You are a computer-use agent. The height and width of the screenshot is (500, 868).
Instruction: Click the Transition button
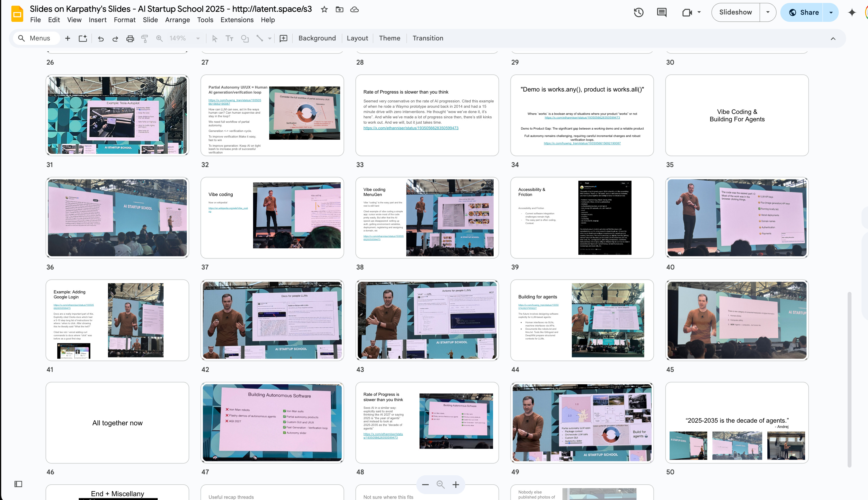(428, 38)
